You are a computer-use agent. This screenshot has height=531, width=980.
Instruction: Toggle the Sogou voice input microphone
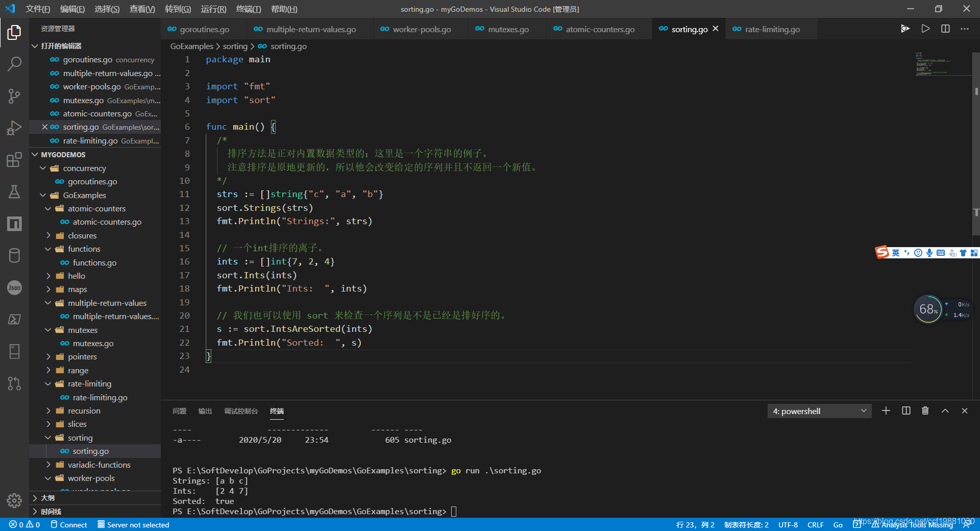[929, 253]
